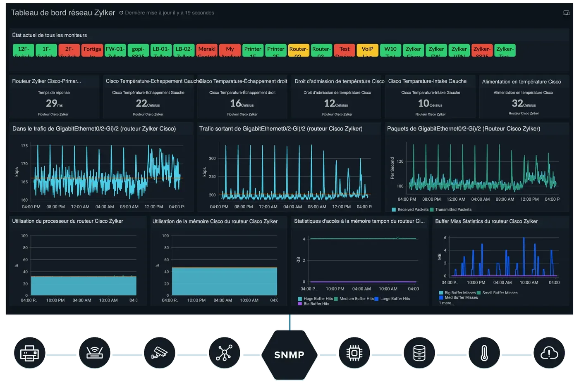Viewport: 579px width, 392px height.
Task: Toggle the Large Buffer Hits legend entry
Action: pyautogui.click(x=392, y=299)
